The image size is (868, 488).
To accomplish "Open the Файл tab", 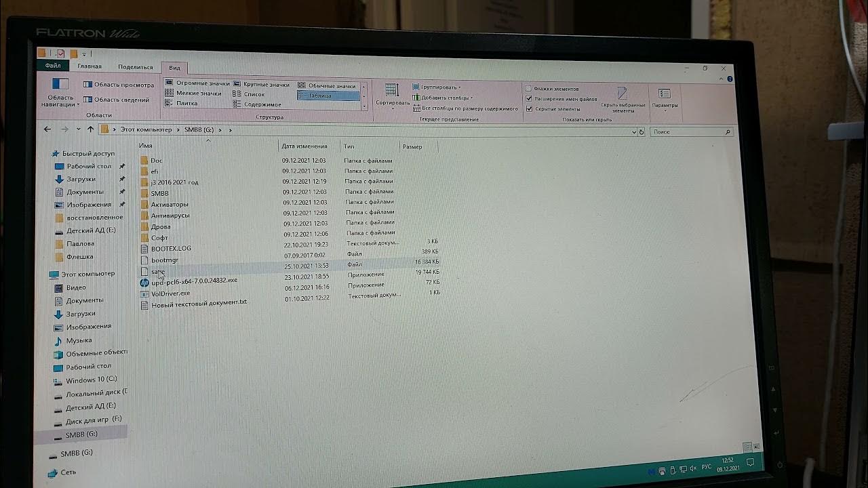I will [53, 66].
